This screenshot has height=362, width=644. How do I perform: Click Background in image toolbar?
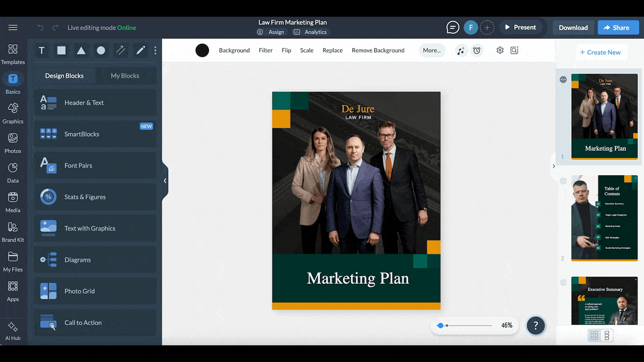[x=235, y=50]
